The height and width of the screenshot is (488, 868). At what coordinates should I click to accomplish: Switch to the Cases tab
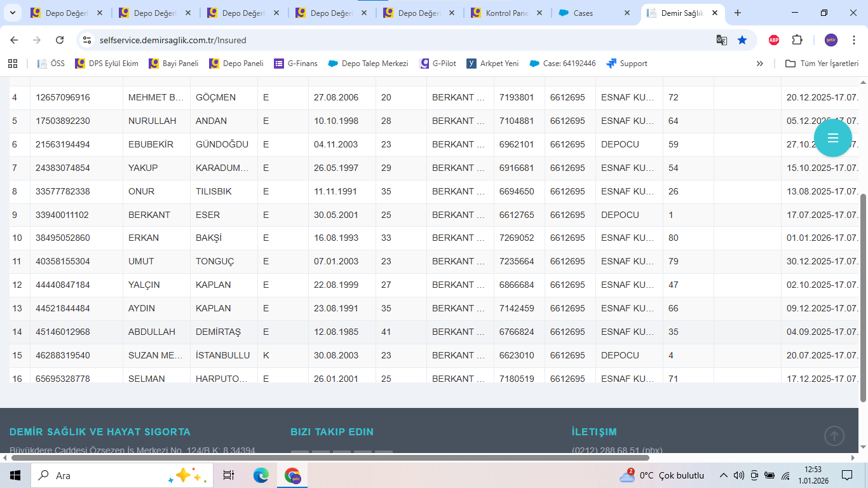(x=595, y=13)
